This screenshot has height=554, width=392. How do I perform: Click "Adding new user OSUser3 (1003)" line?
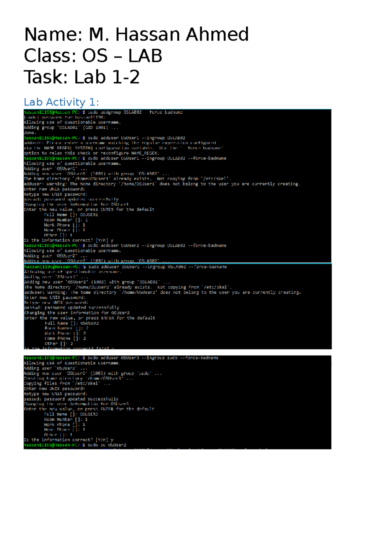coord(92,373)
